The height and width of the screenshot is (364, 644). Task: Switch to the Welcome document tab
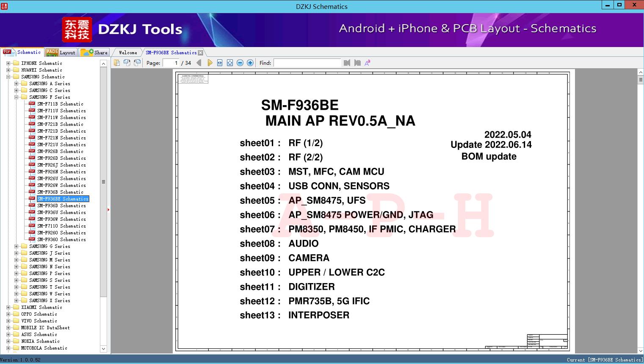(128, 53)
